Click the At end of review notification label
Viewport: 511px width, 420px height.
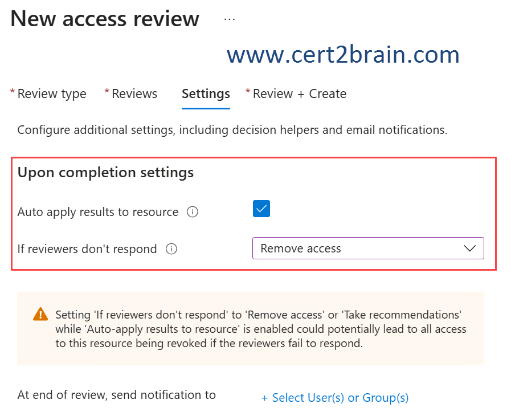click(117, 395)
